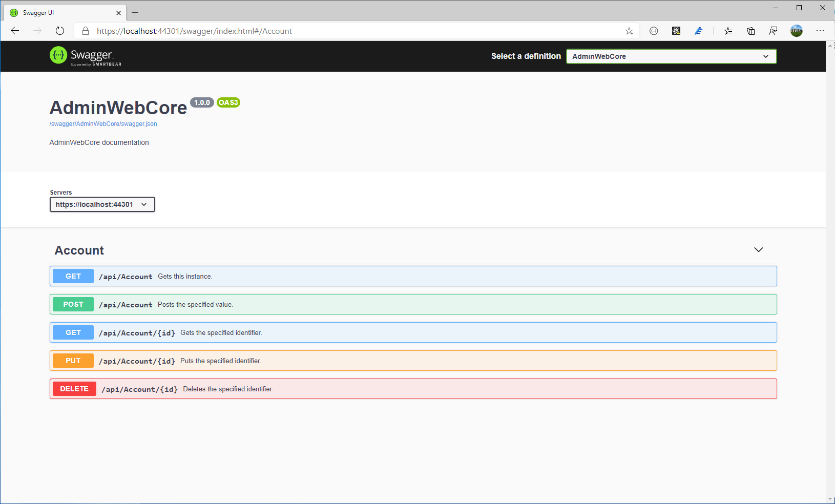
Task: Click the browser refresh icon
Action: pos(60,31)
